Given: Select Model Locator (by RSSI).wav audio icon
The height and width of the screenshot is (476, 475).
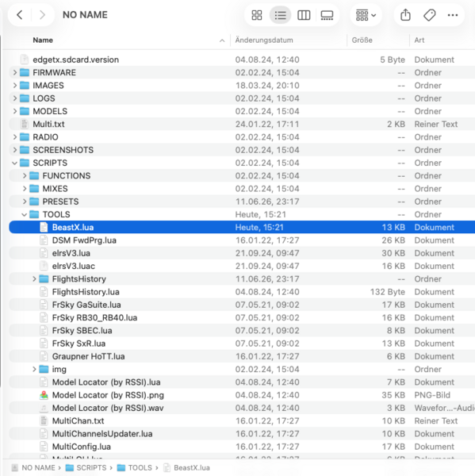Looking at the screenshot, I should [x=44, y=408].
